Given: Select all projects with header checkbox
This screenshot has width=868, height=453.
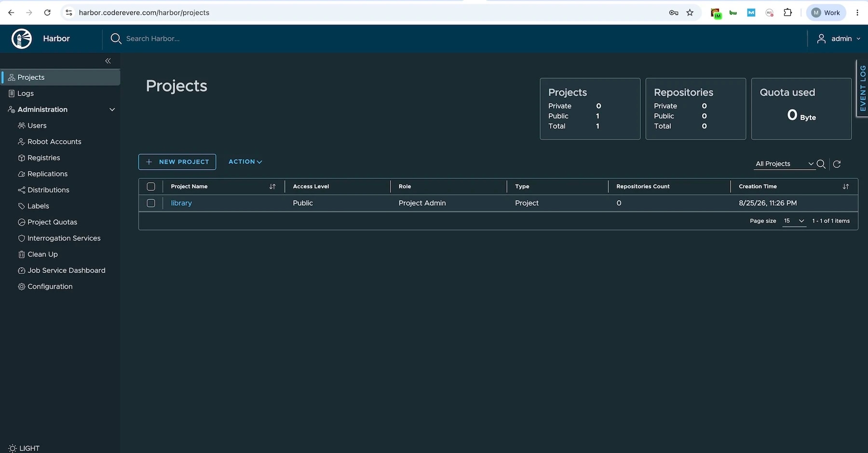Looking at the screenshot, I should coord(151,187).
